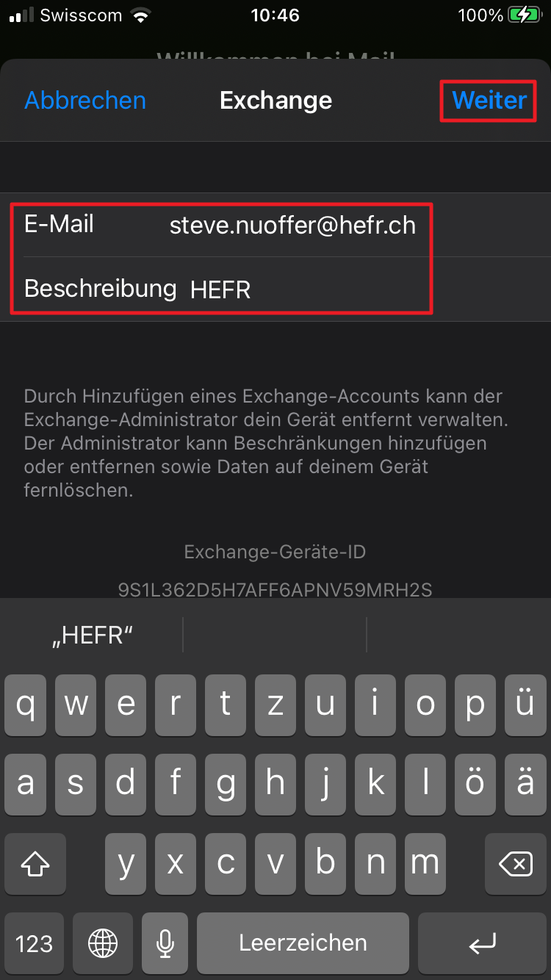This screenshot has height=980, width=551.
Task: Edit the Beschreibung field HEFR
Action: [275, 289]
